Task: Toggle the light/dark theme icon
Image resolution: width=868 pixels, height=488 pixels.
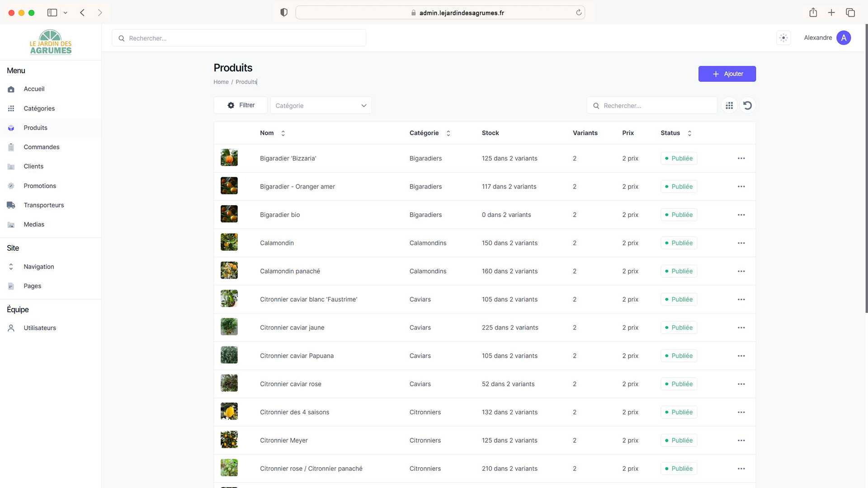Action: pyautogui.click(x=783, y=38)
